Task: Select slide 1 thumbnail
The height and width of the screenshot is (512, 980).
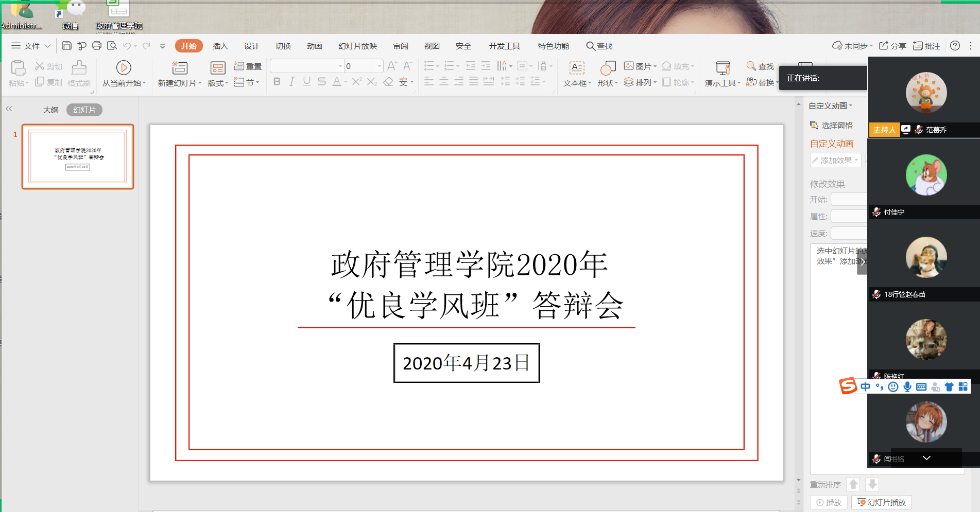Action: (78, 156)
